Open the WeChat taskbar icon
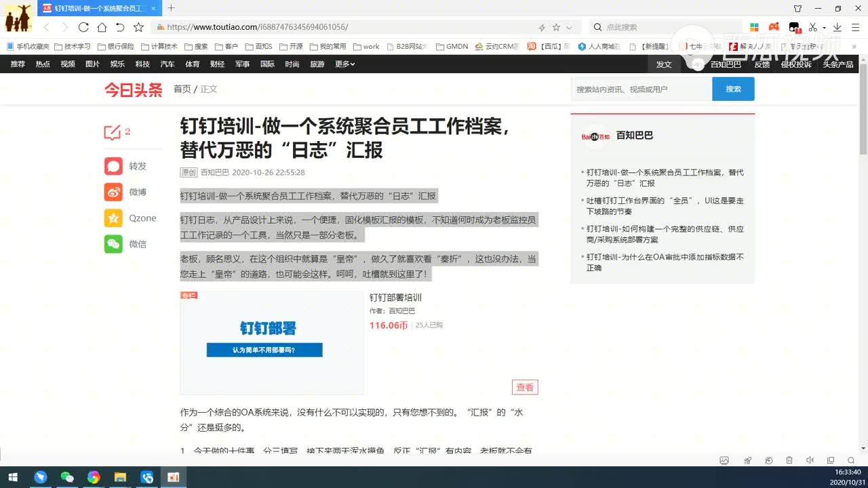The width and height of the screenshot is (868, 488). pos(67,477)
